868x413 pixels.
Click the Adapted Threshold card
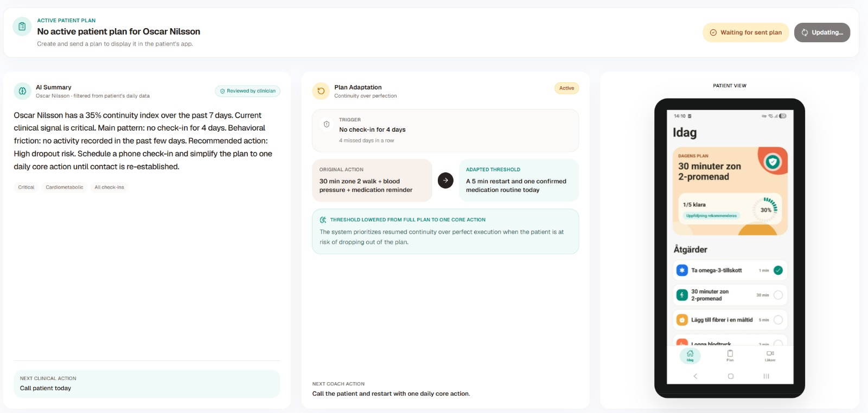[x=519, y=180]
